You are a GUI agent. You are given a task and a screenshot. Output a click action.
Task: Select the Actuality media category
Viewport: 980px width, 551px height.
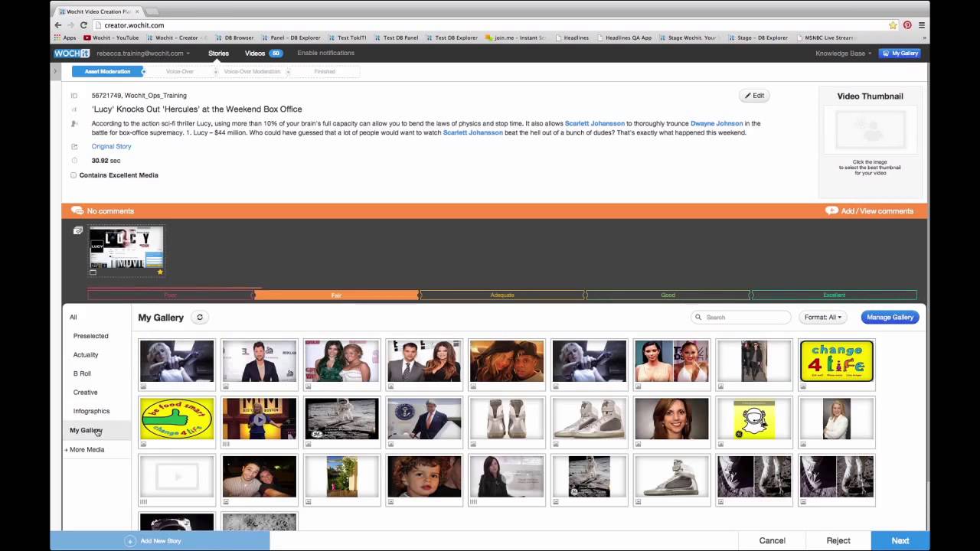coord(86,355)
